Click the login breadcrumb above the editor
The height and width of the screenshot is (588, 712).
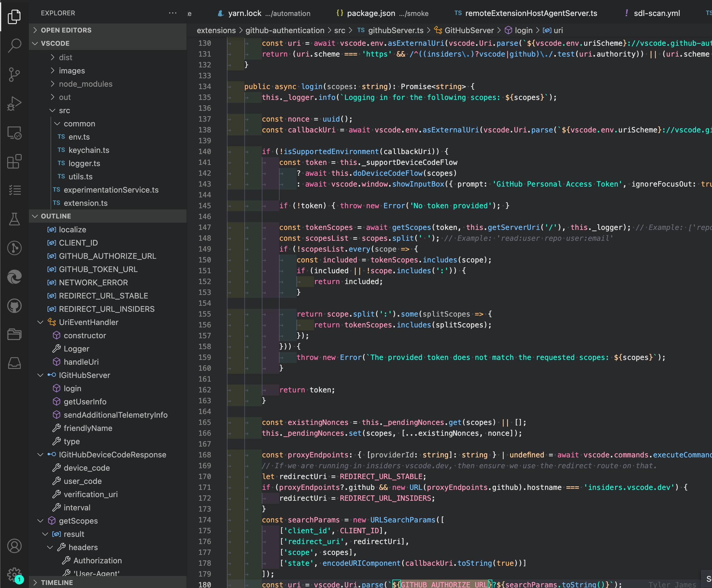(523, 30)
